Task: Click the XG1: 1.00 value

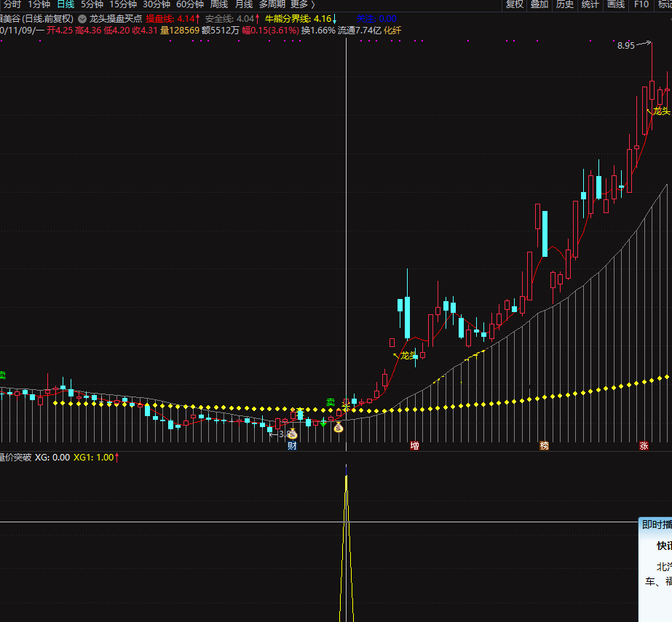Action: (96, 458)
